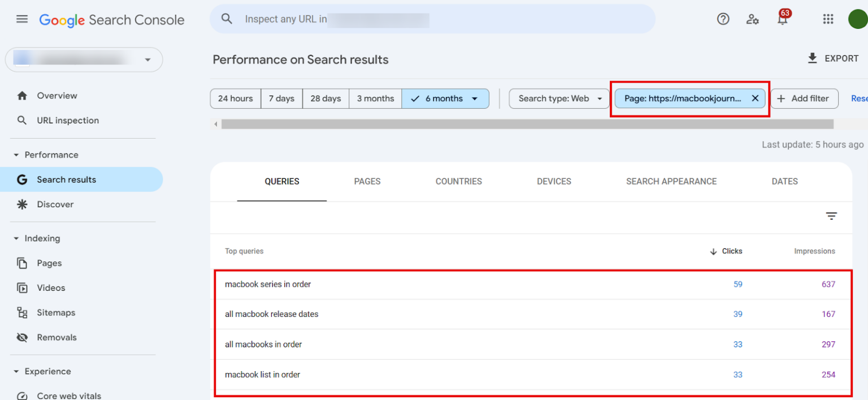Open the Google apps grid
Viewport: 868px width, 400px height.
828,19
